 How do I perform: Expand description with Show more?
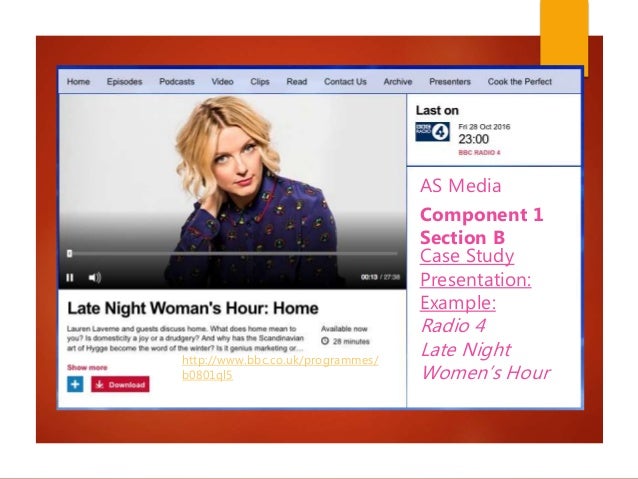[87, 367]
